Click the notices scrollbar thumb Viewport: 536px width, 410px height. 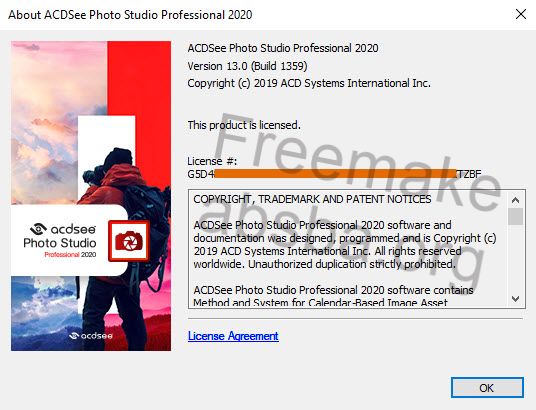[515, 216]
